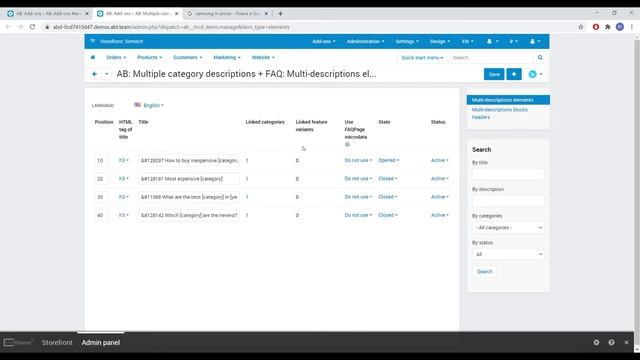The height and width of the screenshot is (360, 640).
Task: Click the add new plus button
Action: [514, 74]
